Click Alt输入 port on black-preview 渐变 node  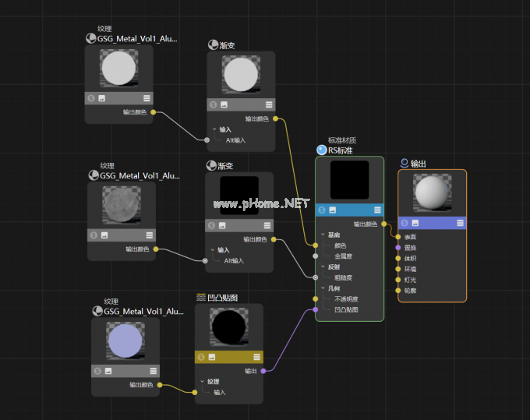(205, 260)
